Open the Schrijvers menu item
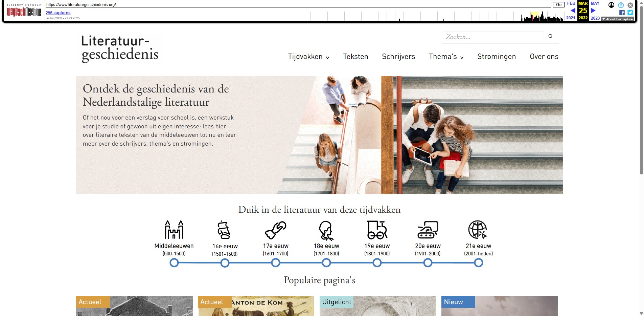Image resolution: width=644 pixels, height=316 pixels. click(398, 57)
